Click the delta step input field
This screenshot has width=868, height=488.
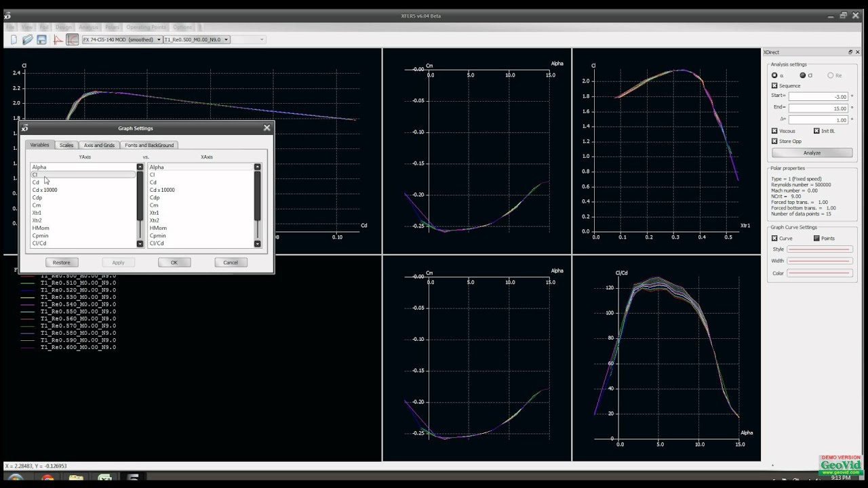[818, 120]
